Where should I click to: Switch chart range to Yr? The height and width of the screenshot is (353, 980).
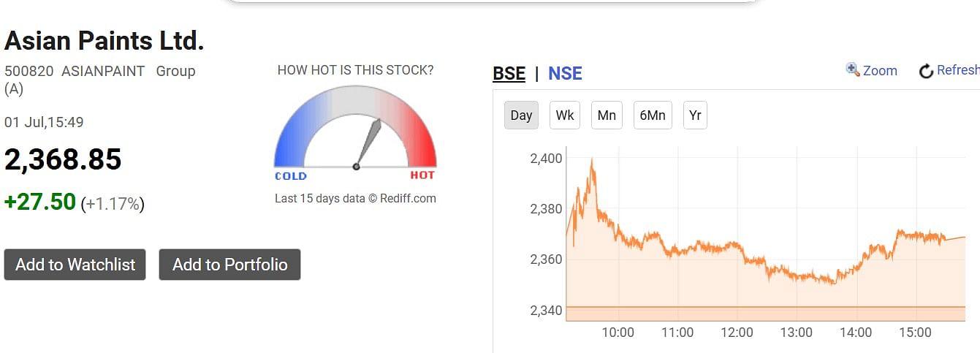(695, 115)
